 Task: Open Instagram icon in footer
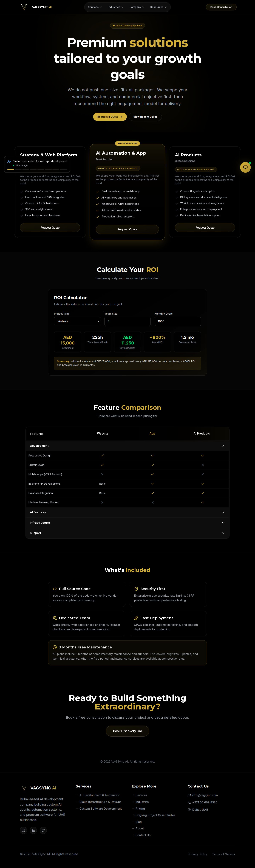[x=23, y=830]
